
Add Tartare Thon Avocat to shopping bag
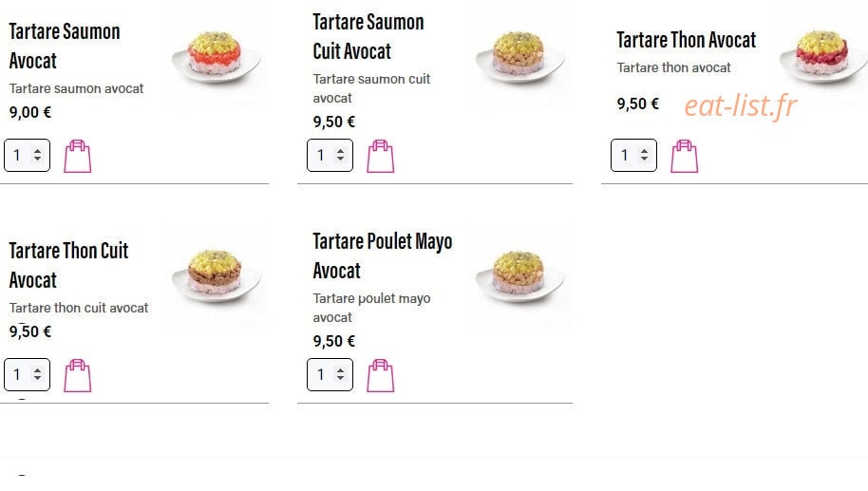click(x=685, y=157)
